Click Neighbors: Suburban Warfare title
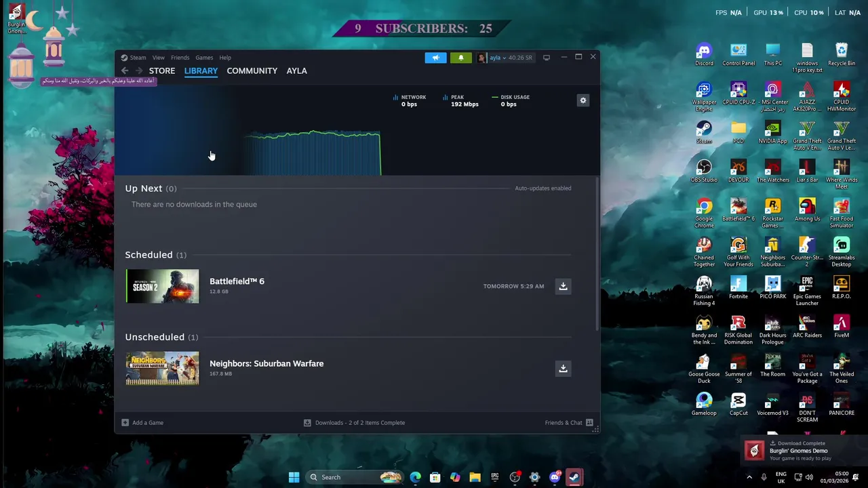Screen dimensions: 868x488 (x=267, y=363)
